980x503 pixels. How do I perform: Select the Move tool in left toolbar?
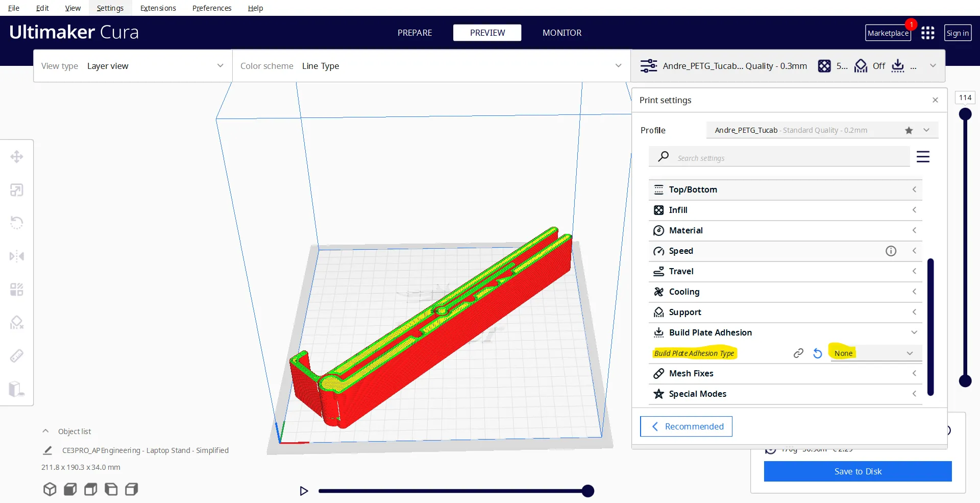pyautogui.click(x=17, y=157)
